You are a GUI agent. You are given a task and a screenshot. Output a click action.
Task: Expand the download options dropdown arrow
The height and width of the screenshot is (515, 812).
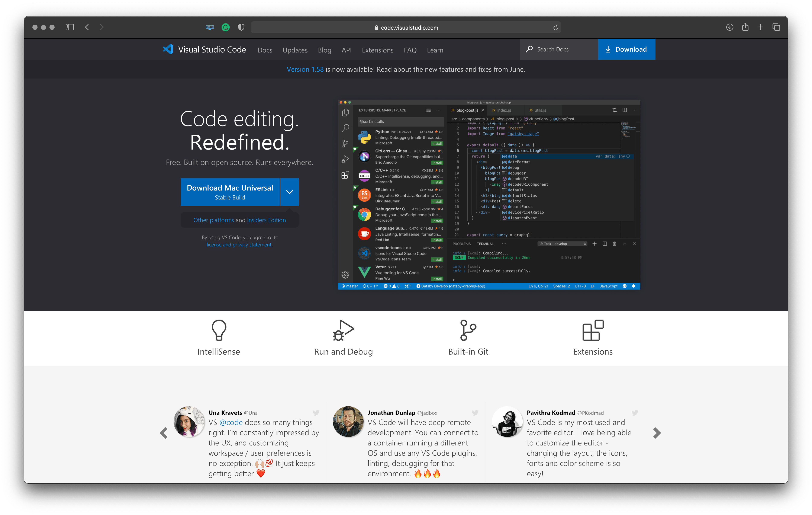point(289,192)
